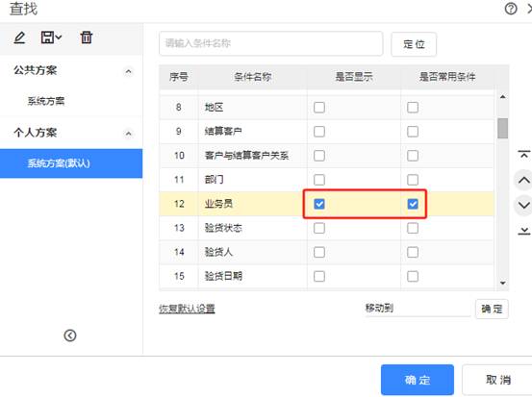This screenshot has height=397, width=532.
Task: Click the pencil edit scheme icon
Action: point(19,37)
